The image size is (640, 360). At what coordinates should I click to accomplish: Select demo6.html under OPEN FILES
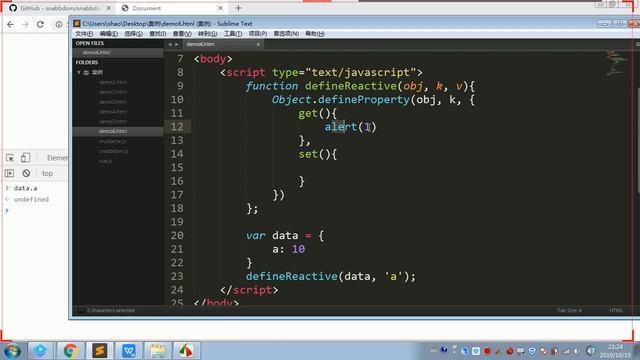point(118,52)
